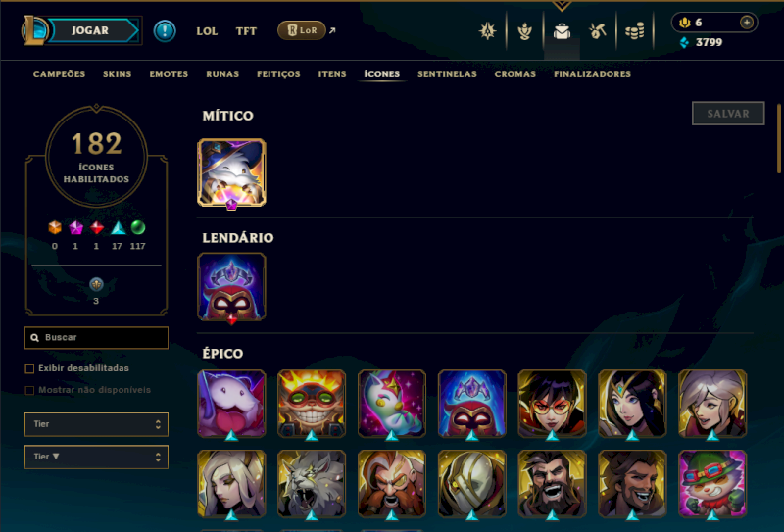Click the SALVAR button

pyautogui.click(x=728, y=114)
